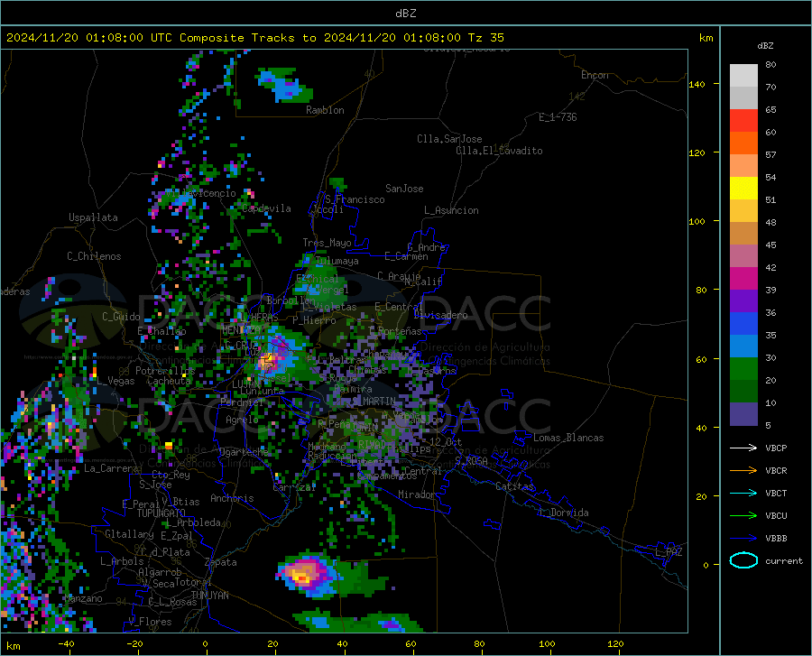The width and height of the screenshot is (812, 656).
Task: Click the L_Asuncion map label
Action: (x=451, y=210)
